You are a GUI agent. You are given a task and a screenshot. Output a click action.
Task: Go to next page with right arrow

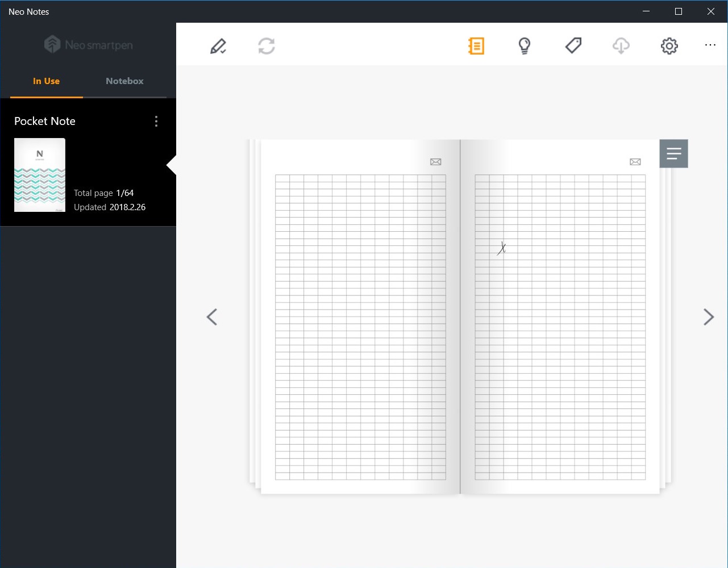tap(708, 317)
